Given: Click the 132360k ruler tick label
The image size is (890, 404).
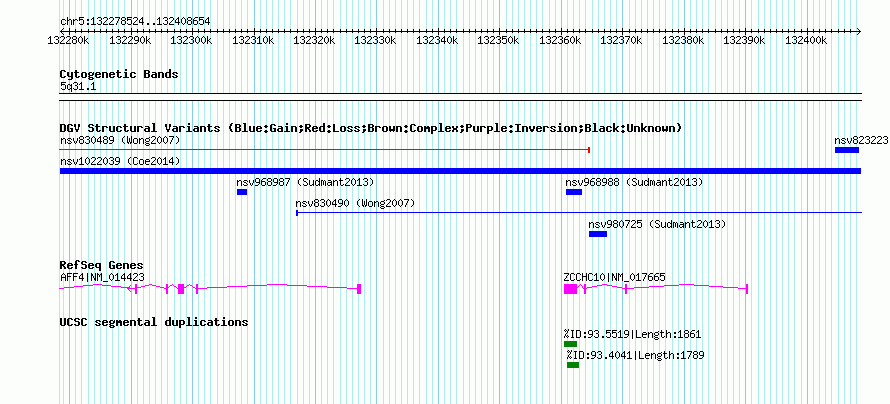Looking at the screenshot, I should (560, 41).
